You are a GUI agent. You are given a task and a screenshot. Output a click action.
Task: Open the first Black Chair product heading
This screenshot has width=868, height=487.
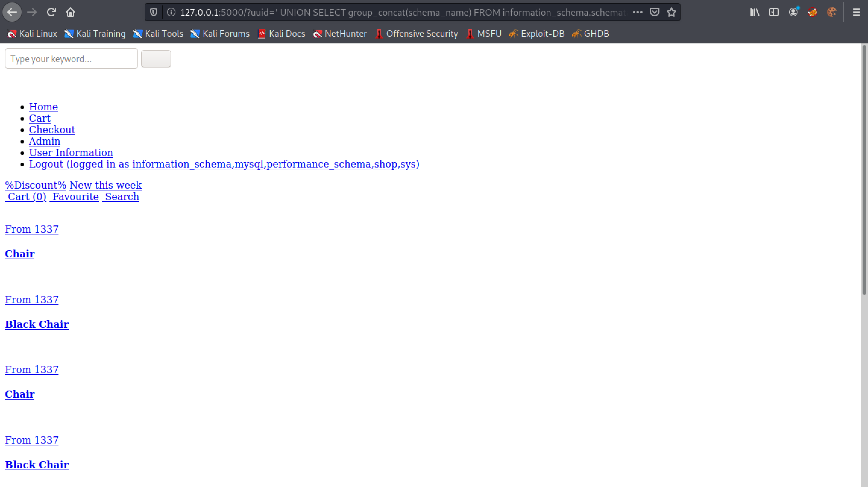(37, 324)
